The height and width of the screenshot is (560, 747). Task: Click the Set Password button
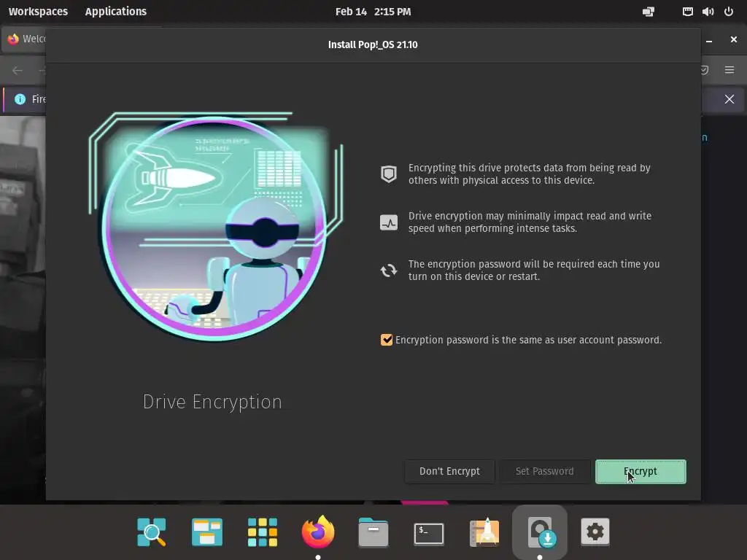tap(544, 472)
